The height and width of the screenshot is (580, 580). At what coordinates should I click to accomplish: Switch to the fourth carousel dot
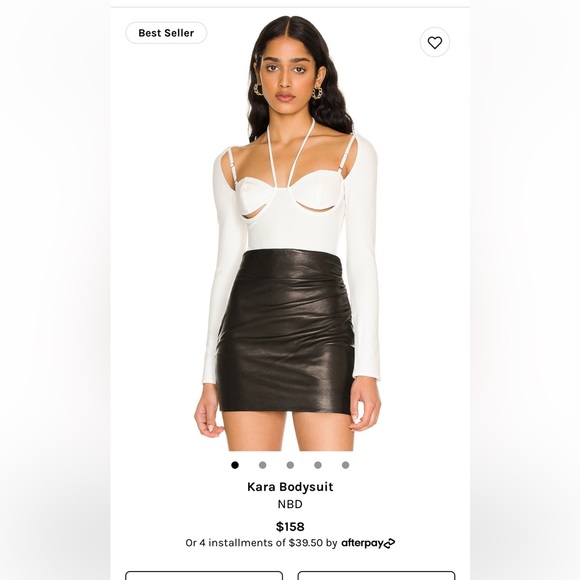pos(318,465)
